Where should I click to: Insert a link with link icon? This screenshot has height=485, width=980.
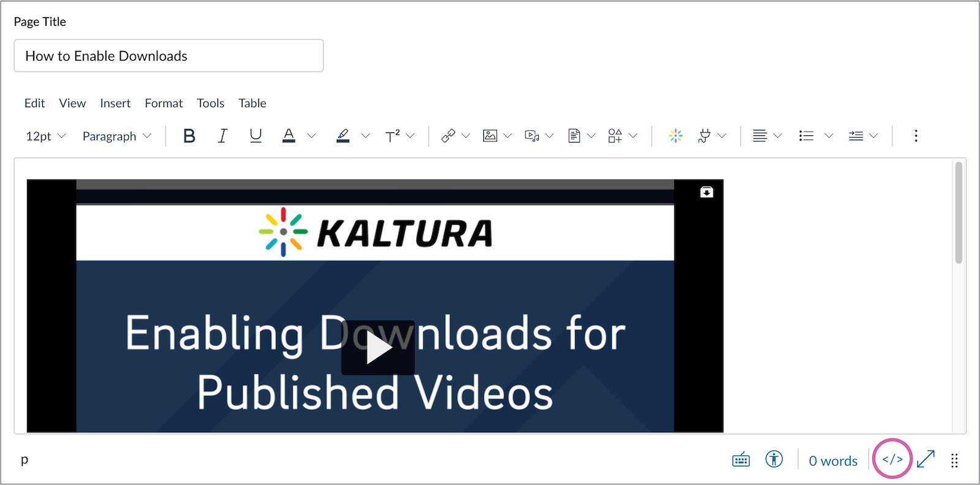(x=448, y=136)
